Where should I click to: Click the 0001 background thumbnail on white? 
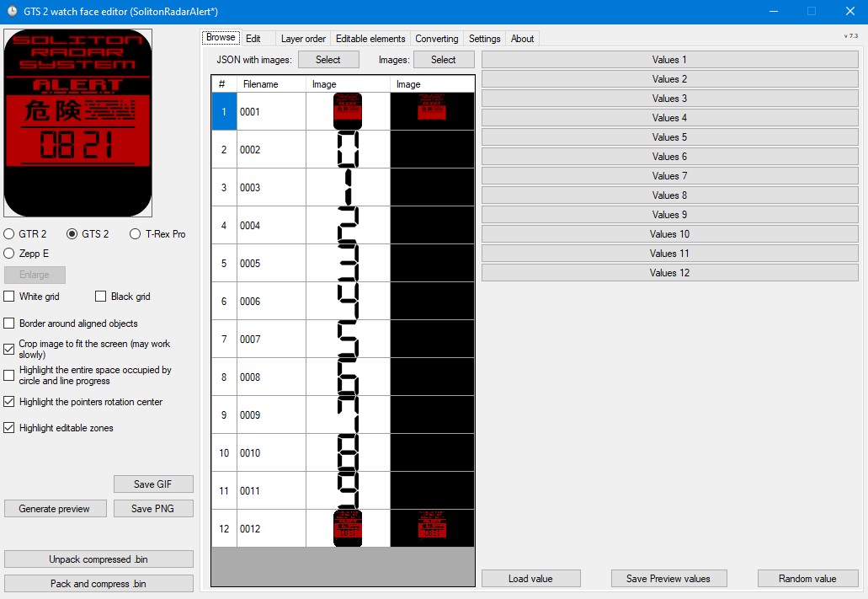click(348, 111)
